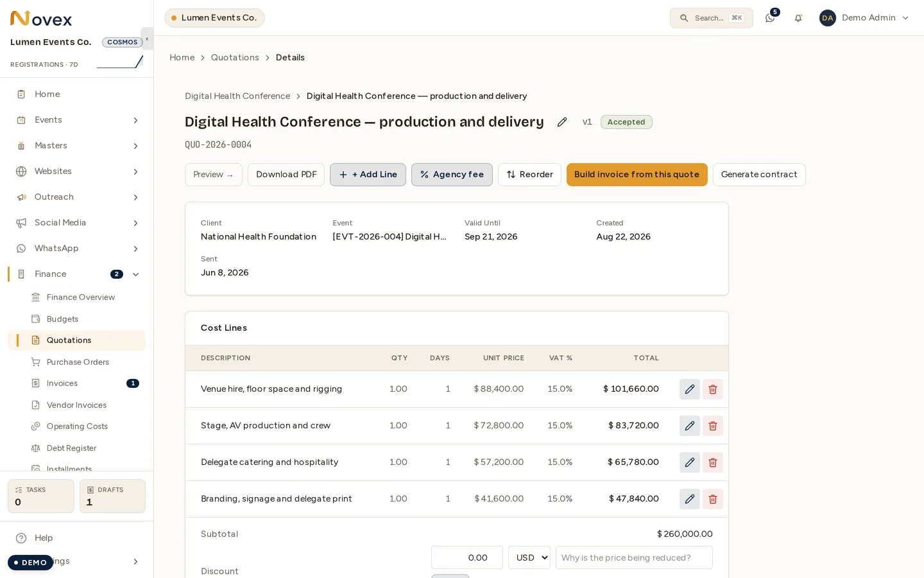This screenshot has width=924, height=578.
Task: Delete the Venue hire cost line
Action: pyautogui.click(x=713, y=389)
